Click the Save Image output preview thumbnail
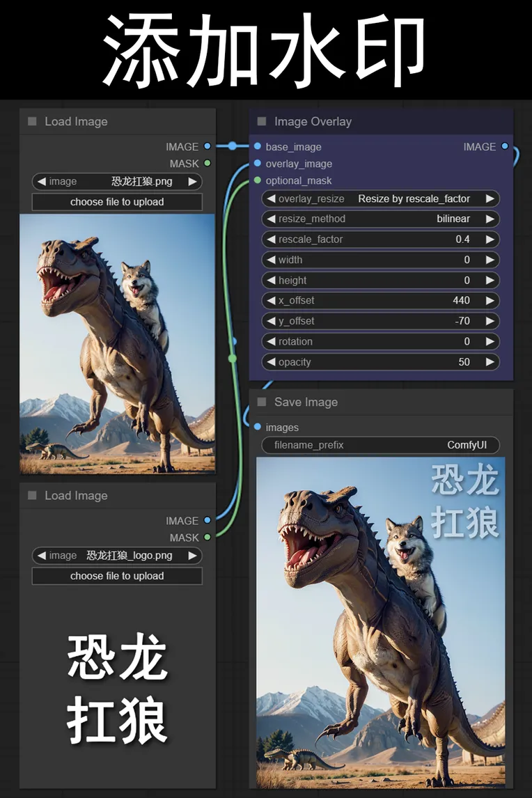The image size is (532, 798). [380, 622]
